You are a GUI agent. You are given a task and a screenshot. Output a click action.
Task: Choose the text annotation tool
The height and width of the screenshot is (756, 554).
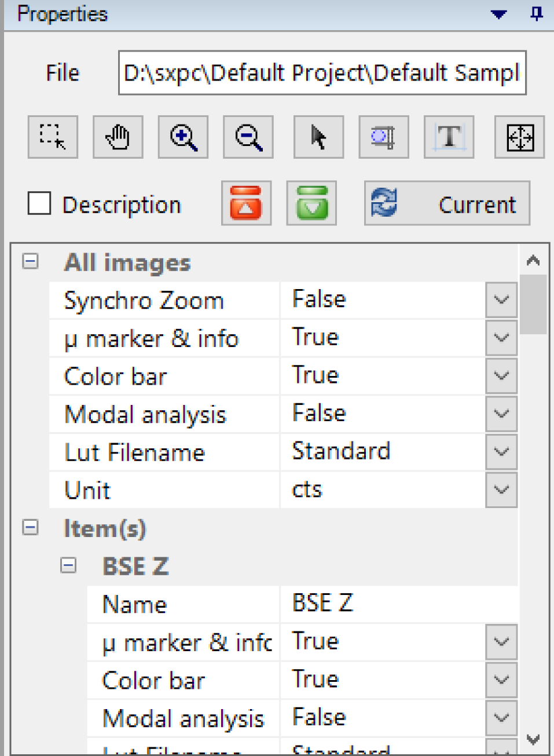(449, 137)
